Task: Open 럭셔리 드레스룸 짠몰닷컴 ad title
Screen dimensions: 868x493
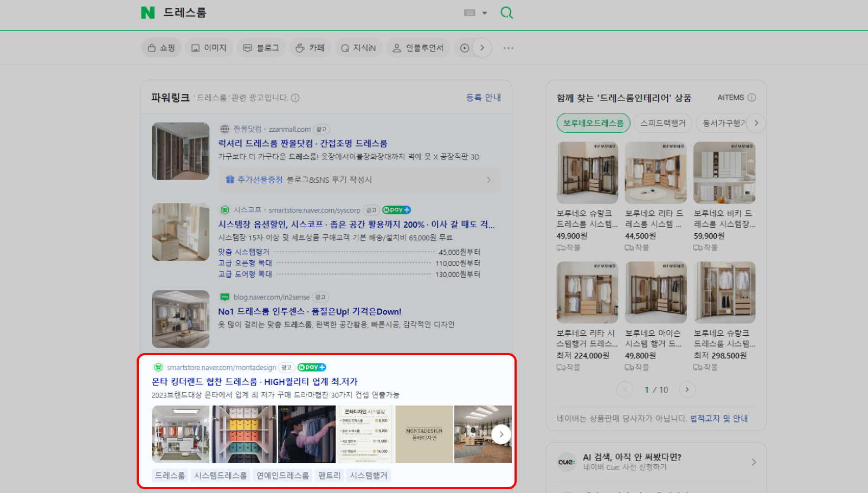Action: tap(303, 143)
